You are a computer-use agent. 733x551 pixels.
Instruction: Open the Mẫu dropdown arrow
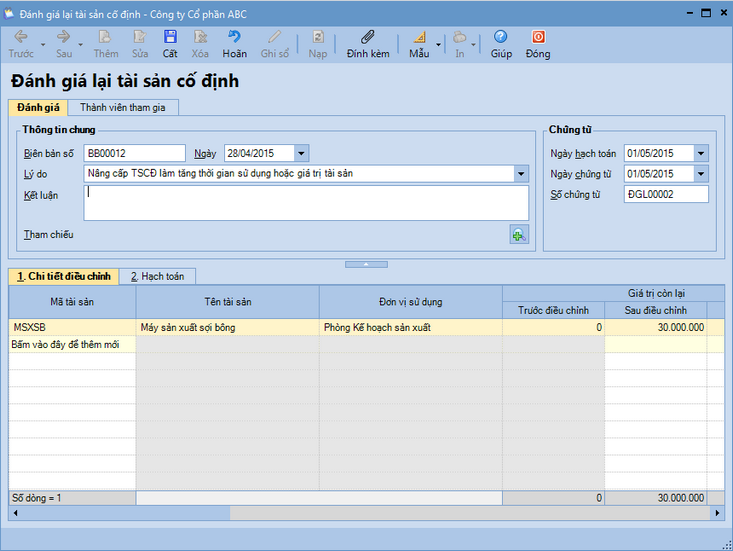tap(438, 45)
